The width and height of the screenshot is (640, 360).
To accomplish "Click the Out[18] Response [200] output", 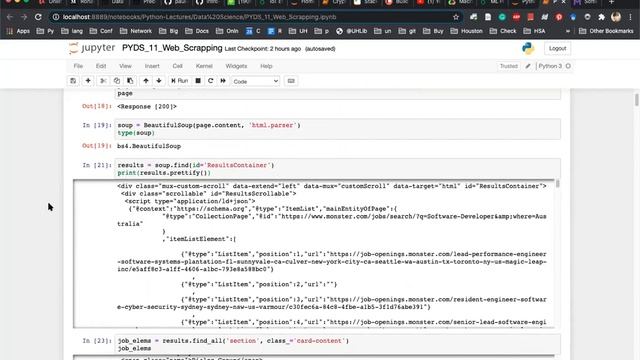I will (147, 107).
